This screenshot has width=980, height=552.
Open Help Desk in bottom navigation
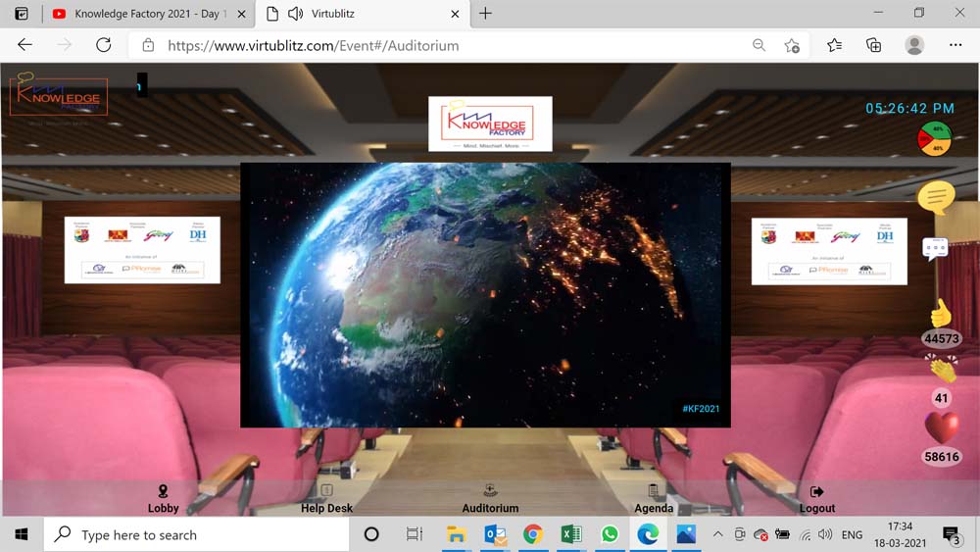(327, 499)
